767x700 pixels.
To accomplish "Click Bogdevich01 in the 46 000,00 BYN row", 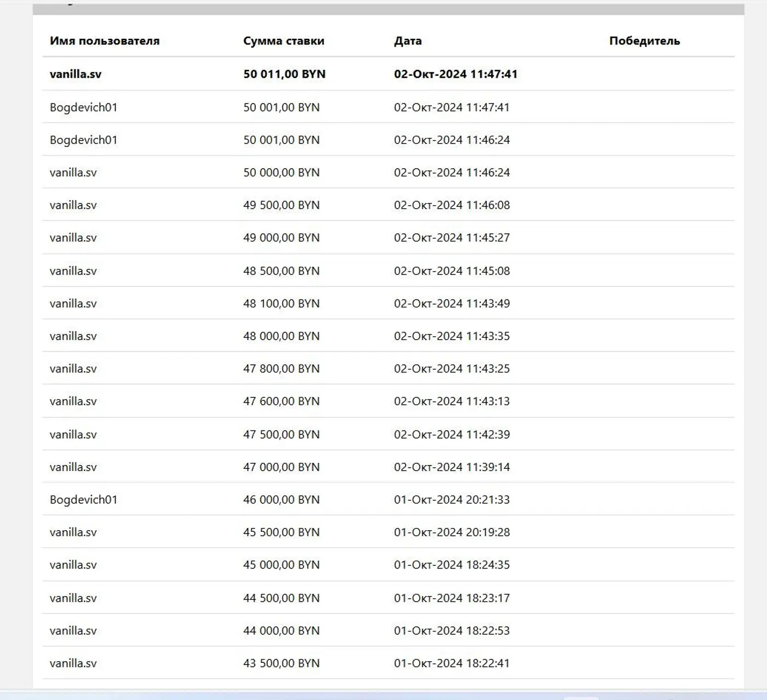I will (83, 500).
